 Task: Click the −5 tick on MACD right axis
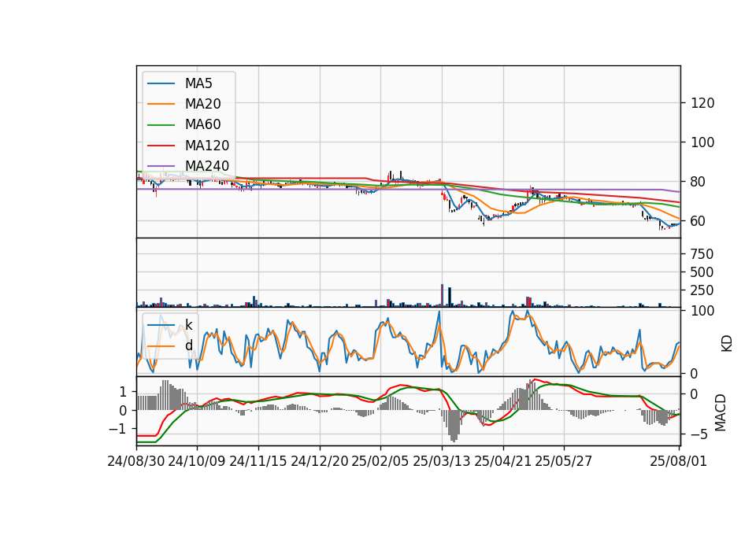(x=699, y=434)
